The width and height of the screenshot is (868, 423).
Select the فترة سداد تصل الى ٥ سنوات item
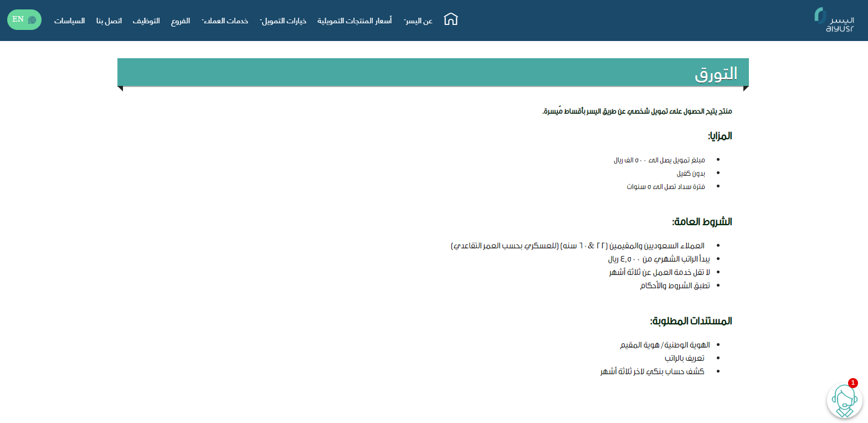pos(666,187)
